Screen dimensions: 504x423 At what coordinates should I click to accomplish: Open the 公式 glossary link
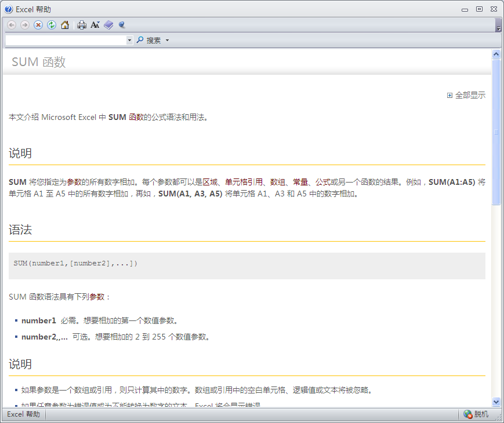[x=323, y=182]
